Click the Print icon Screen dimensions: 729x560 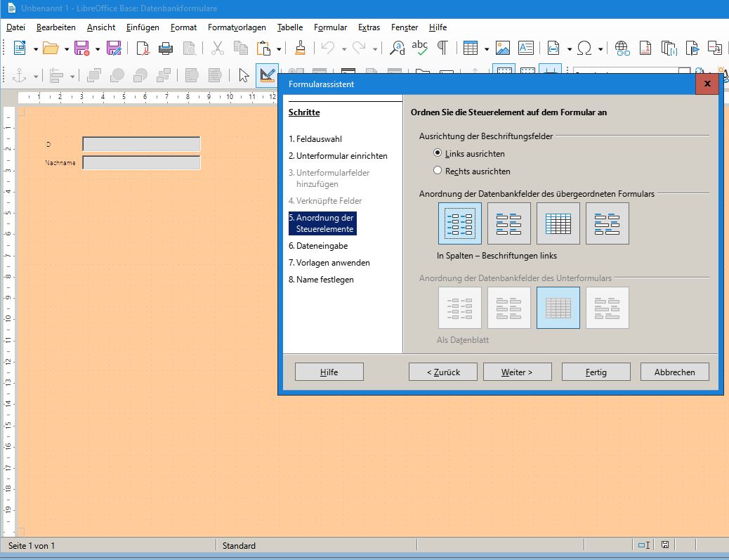click(166, 48)
